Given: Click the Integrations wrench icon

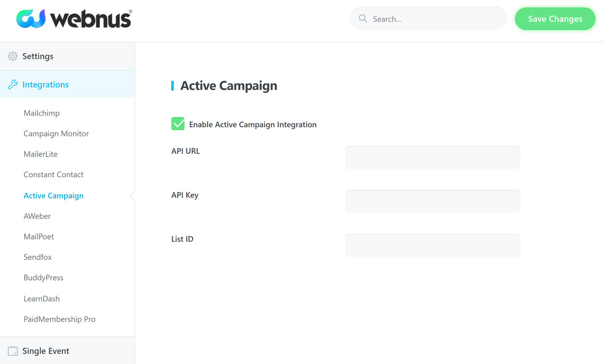Looking at the screenshot, I should (13, 85).
